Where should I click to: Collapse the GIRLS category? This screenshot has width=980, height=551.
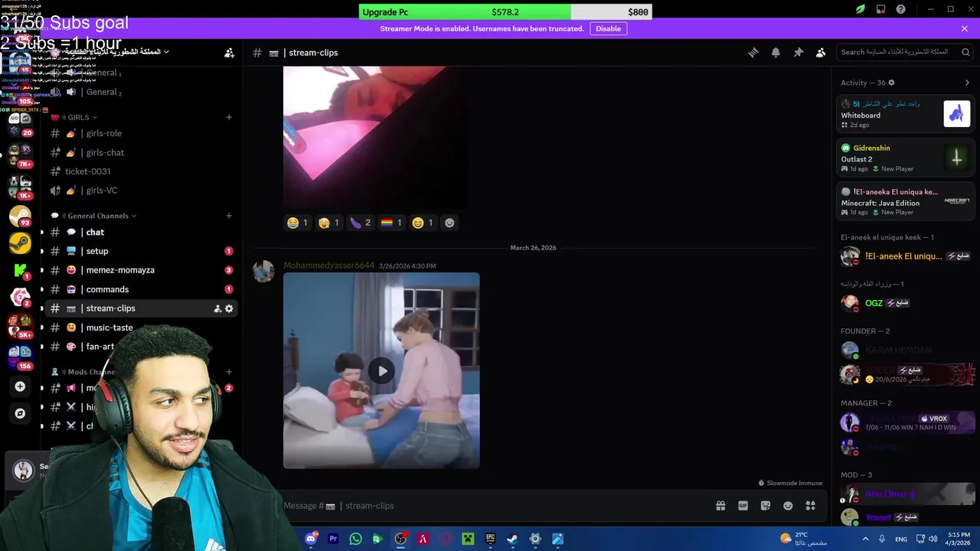[74, 117]
